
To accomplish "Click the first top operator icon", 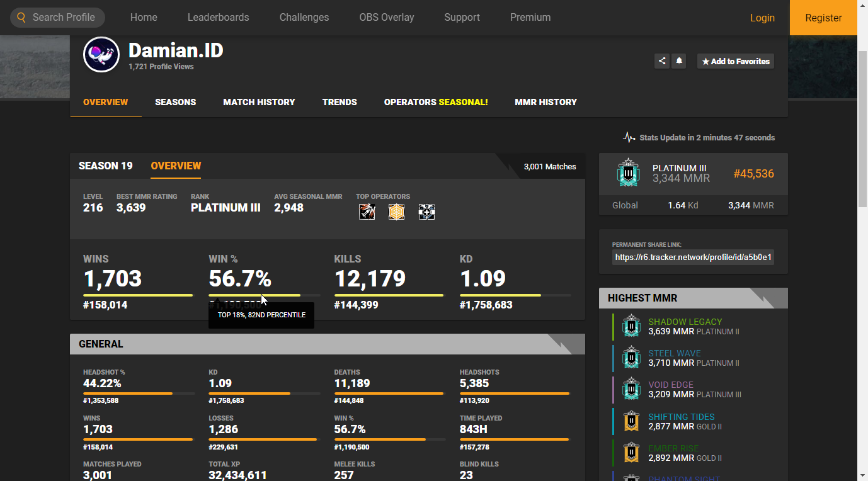I will (367, 212).
